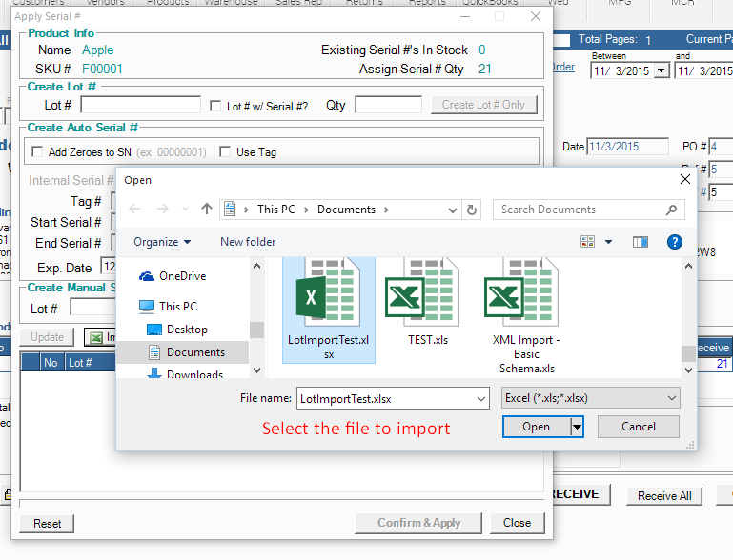Toggle the preview pane icon
This screenshot has width=733, height=560.
(641, 242)
